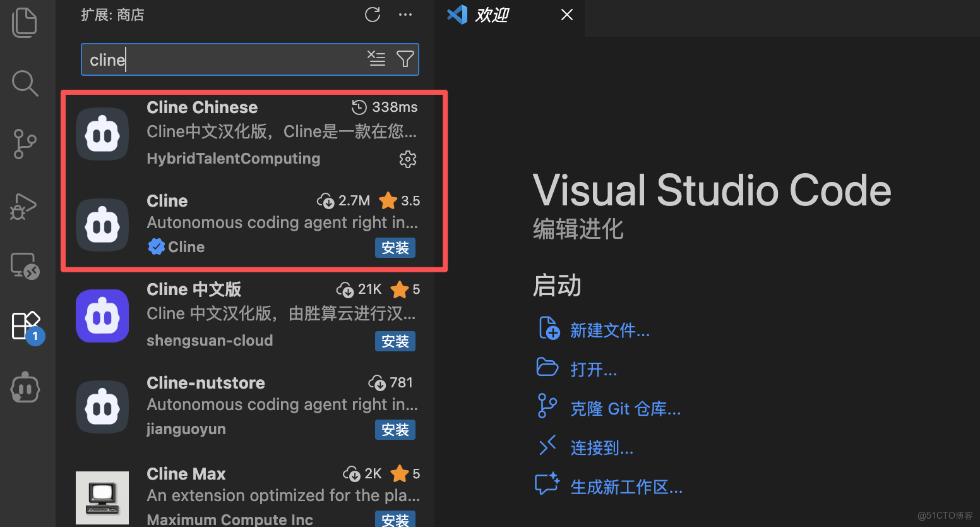Open Extensions view in activity bar
980x527 pixels.
pyautogui.click(x=27, y=326)
